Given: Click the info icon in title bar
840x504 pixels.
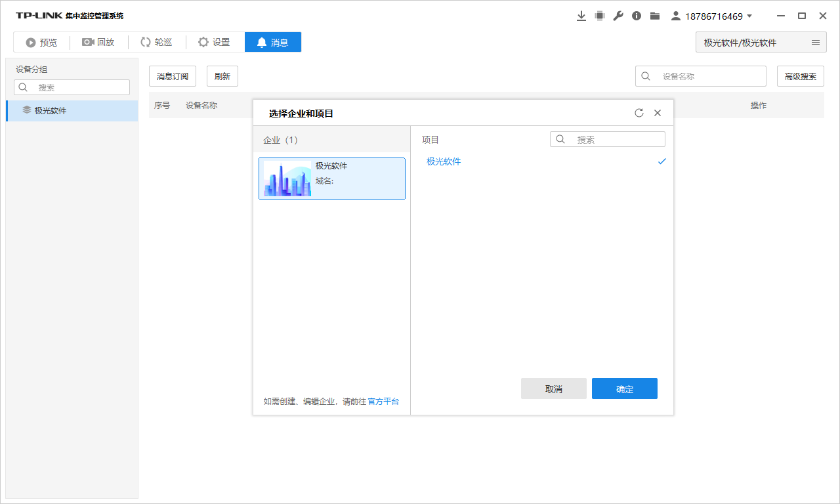Looking at the screenshot, I should tap(637, 16).
